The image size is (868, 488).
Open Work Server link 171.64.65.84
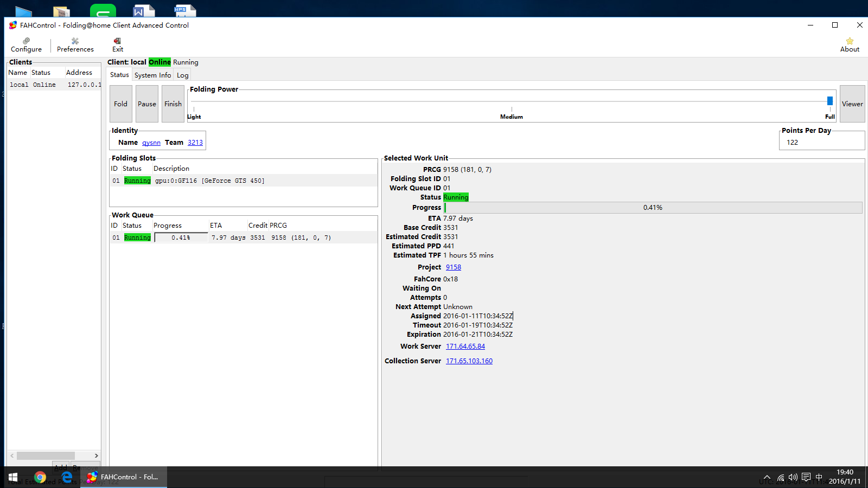point(465,346)
